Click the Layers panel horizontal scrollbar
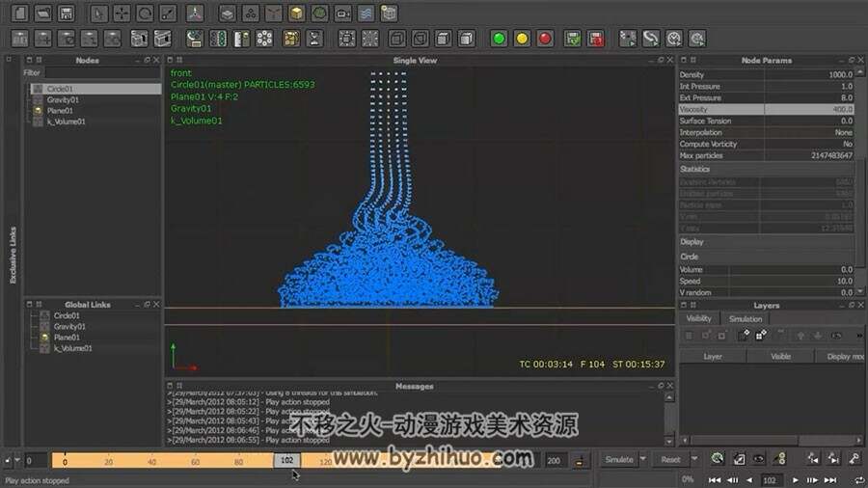The width and height of the screenshot is (868, 488). click(x=744, y=441)
